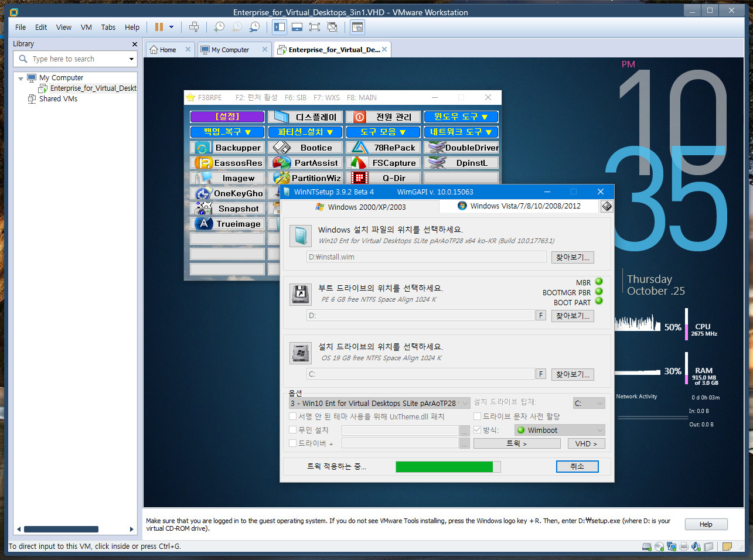753x560 pixels.
Task: Open the mount drive C: dropdown
Action: click(x=589, y=403)
